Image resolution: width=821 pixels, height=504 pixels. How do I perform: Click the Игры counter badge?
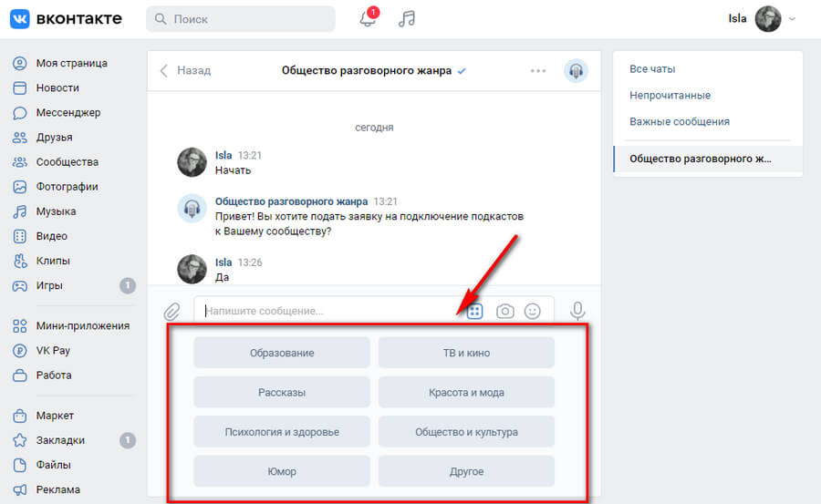pyautogui.click(x=127, y=286)
